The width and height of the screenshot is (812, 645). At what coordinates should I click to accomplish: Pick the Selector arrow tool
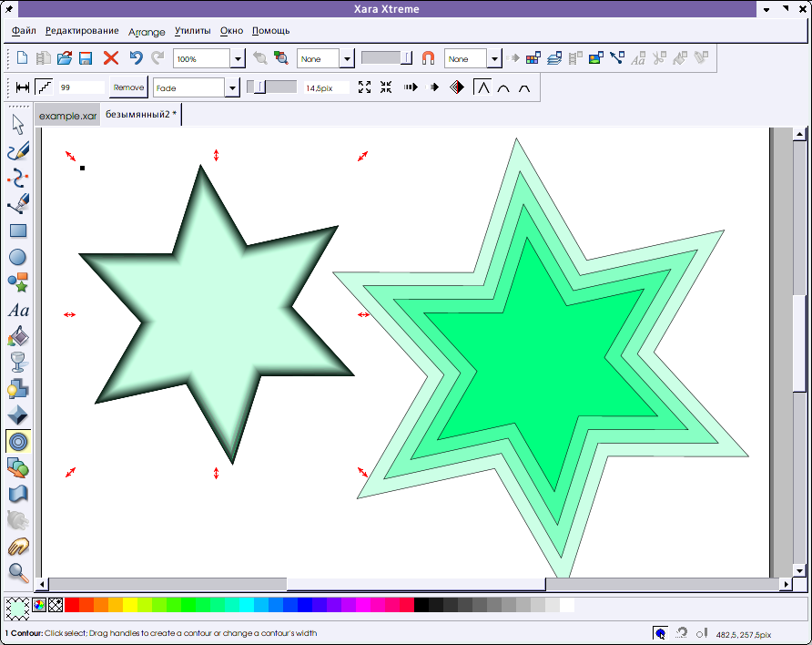click(18, 126)
